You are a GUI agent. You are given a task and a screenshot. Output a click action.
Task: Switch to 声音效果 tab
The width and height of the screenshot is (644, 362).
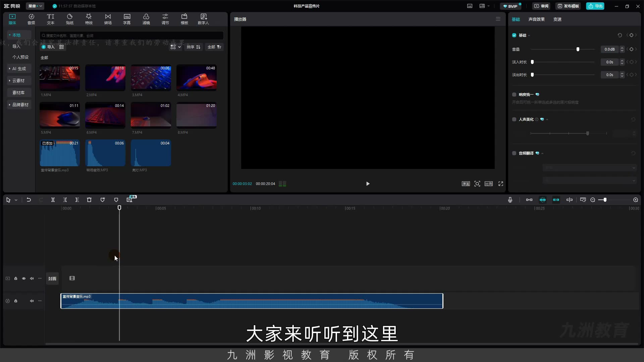click(536, 19)
